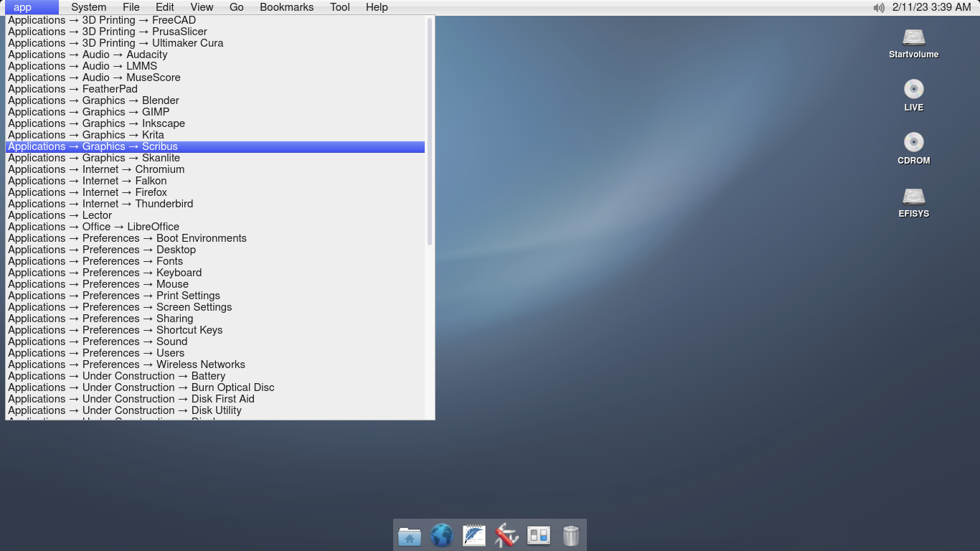Click the search results vertical scrollbar
The height and width of the screenshot is (551, 980).
coord(430,131)
